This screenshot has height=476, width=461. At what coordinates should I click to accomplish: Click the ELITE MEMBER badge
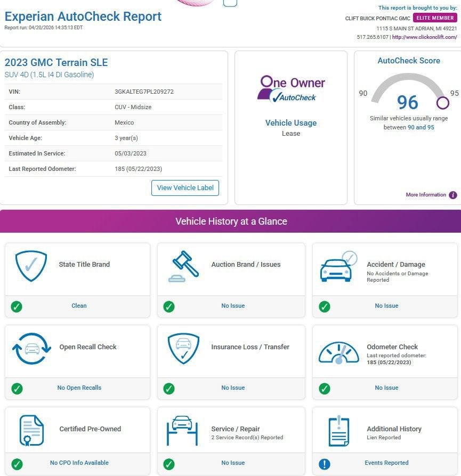(435, 18)
